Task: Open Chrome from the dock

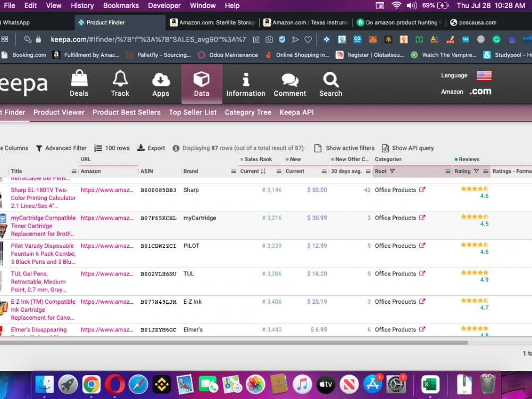Action: point(92,385)
